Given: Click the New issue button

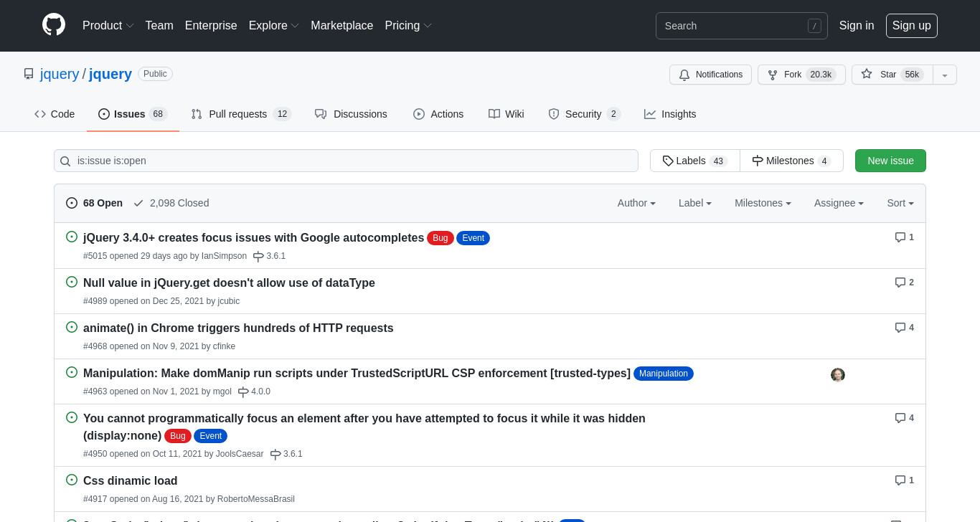Looking at the screenshot, I should (x=890, y=161).
